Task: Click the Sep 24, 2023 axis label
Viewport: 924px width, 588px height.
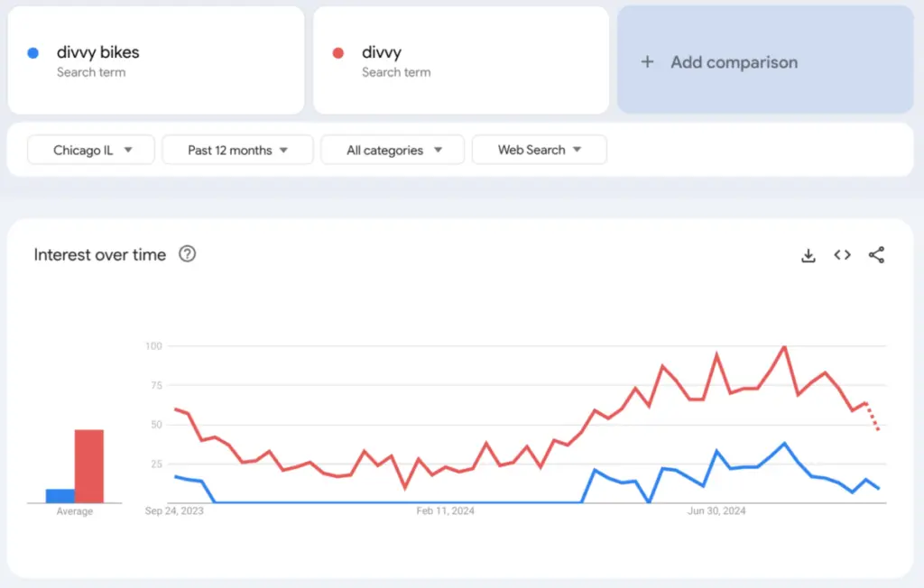Action: point(174,511)
